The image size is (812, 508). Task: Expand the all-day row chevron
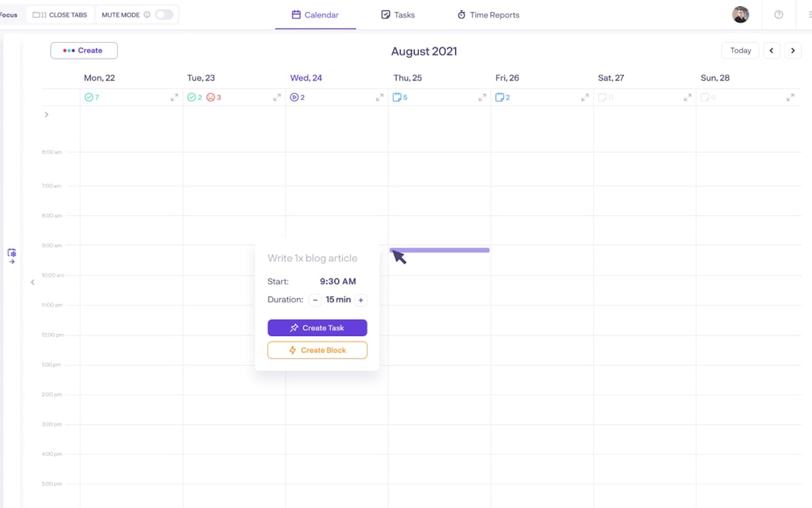[x=46, y=114]
